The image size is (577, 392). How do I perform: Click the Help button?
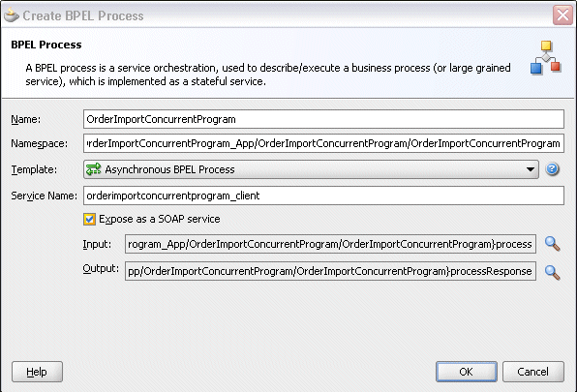coord(37,372)
